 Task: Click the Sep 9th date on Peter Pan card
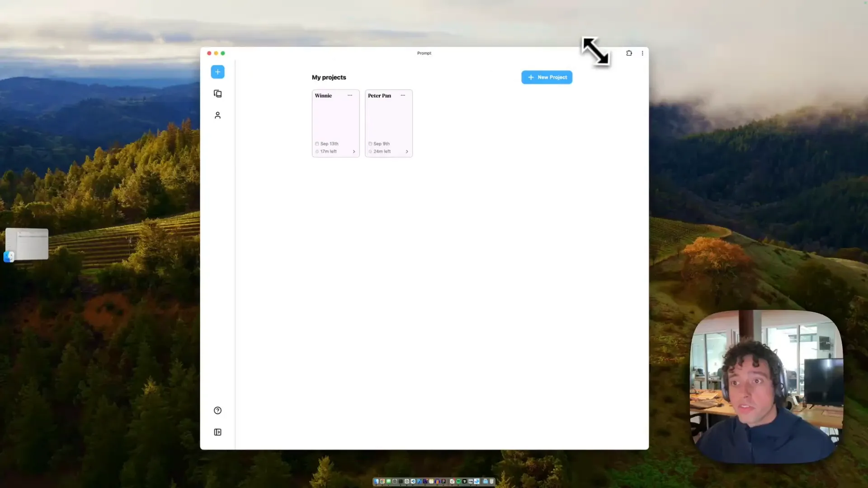[x=382, y=144]
